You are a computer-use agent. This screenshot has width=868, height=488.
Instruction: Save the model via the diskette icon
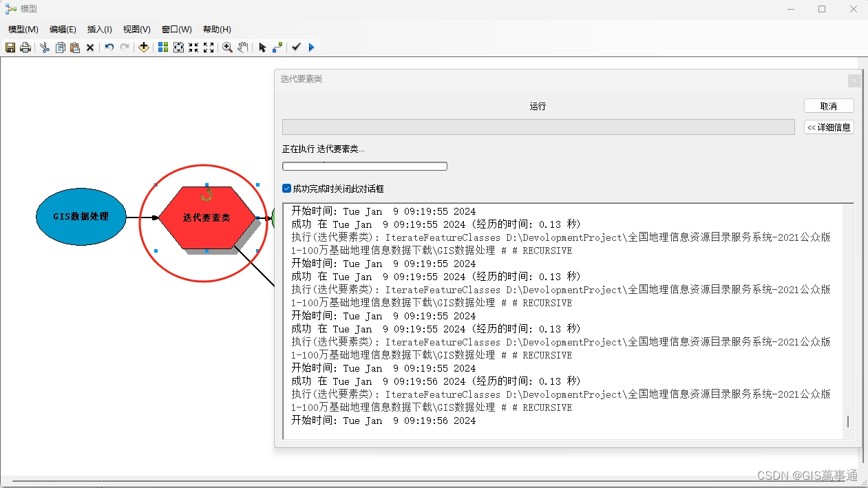[x=10, y=47]
